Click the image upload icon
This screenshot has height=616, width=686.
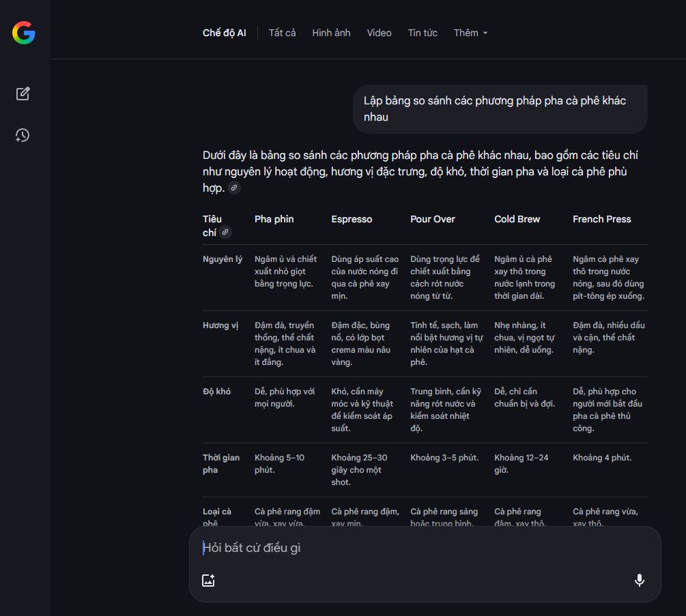point(208,581)
